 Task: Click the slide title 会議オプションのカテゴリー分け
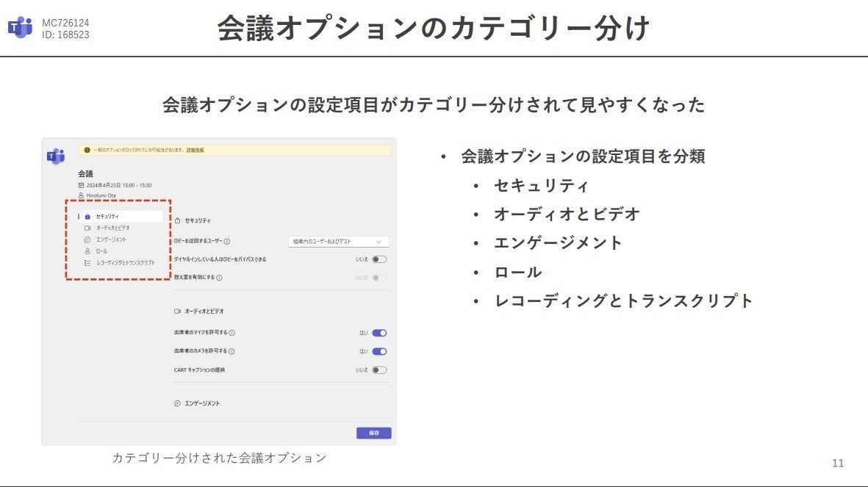pyautogui.click(x=434, y=28)
